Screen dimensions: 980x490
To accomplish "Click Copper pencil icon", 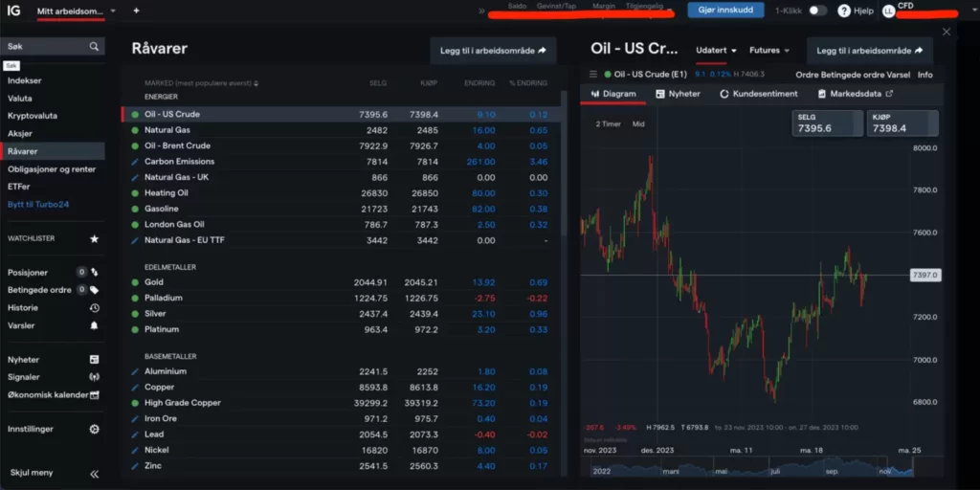I will tap(135, 387).
